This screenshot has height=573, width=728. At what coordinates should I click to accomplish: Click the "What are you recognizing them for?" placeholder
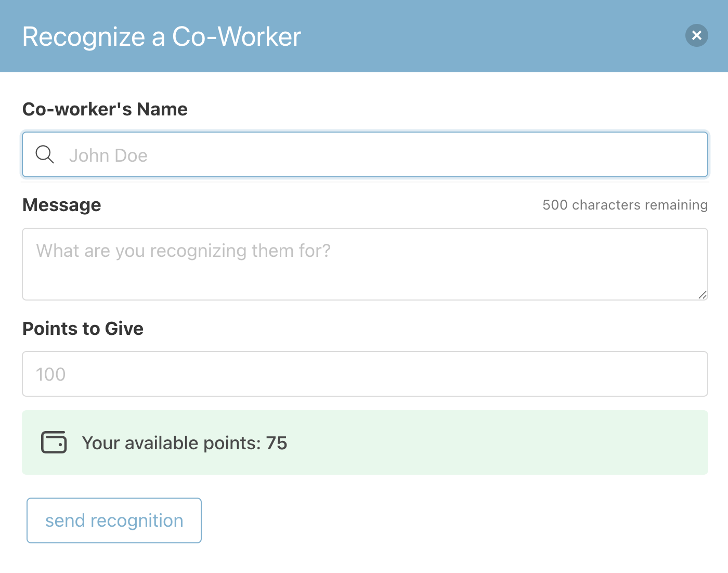point(184,251)
